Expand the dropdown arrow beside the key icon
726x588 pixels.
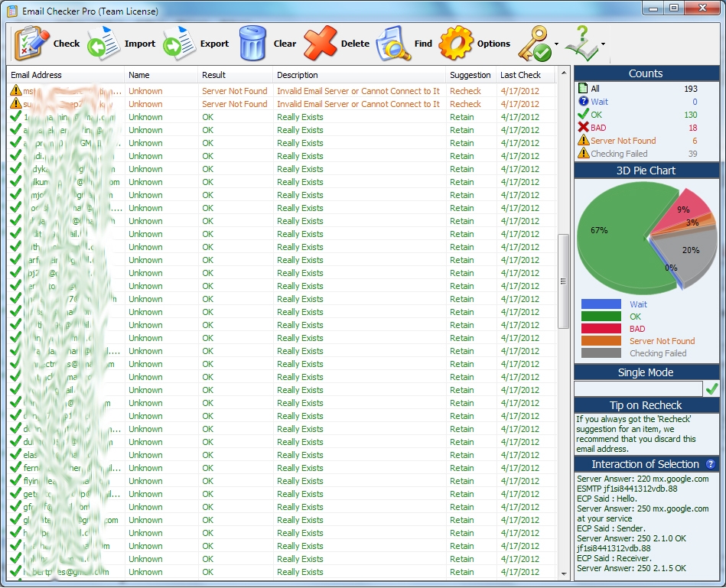pos(556,44)
